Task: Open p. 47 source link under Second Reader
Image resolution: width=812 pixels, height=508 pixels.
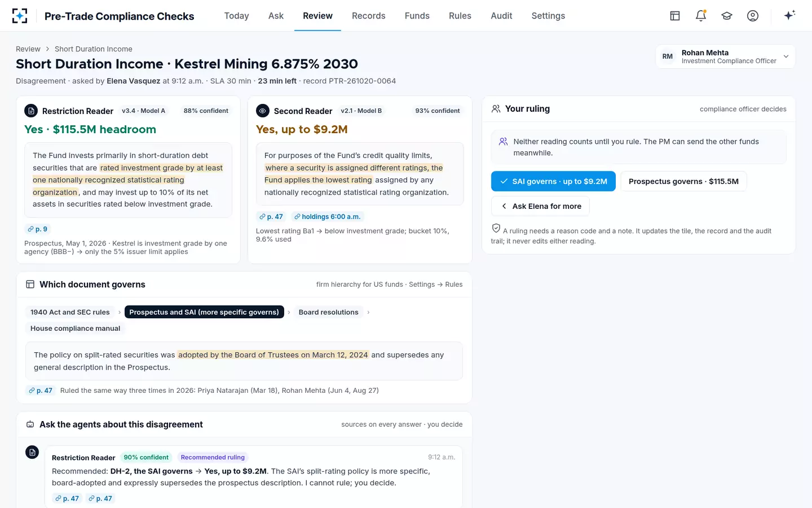Action: (x=271, y=217)
